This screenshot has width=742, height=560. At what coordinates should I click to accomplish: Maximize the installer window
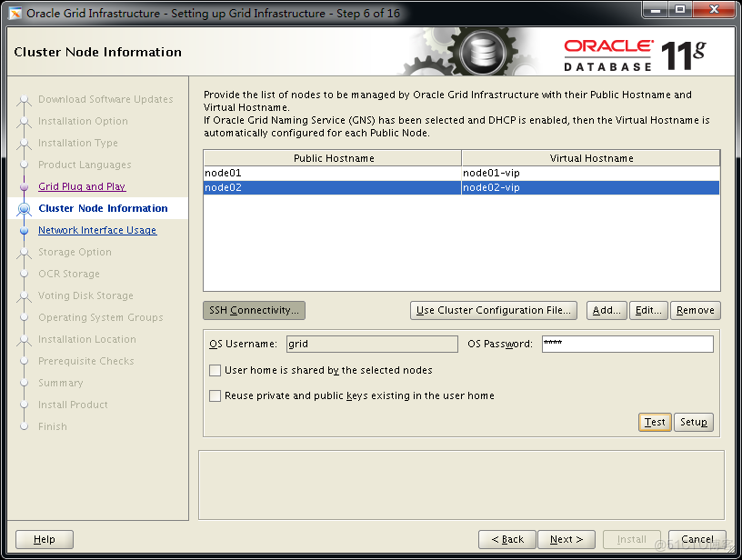point(680,9)
